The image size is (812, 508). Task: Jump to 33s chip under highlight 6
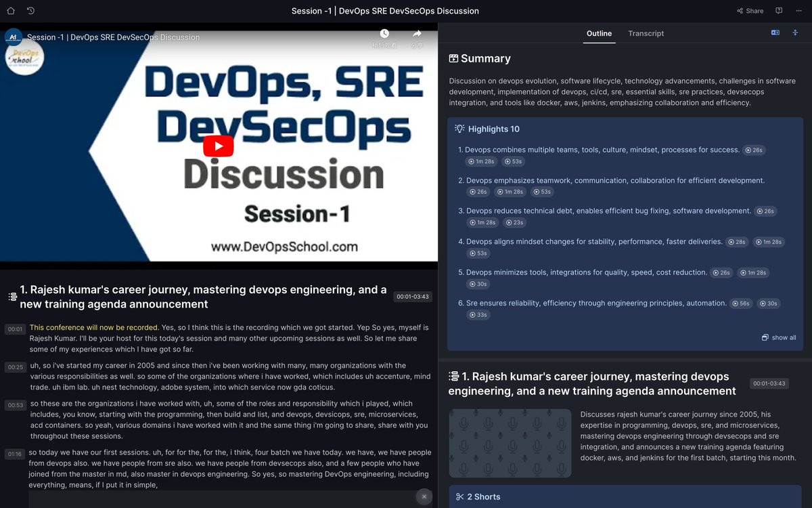click(x=478, y=315)
